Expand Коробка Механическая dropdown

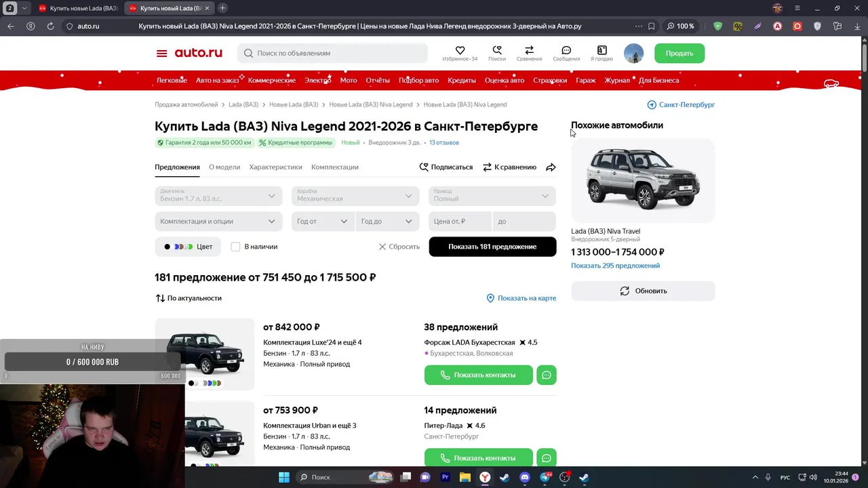coord(355,196)
